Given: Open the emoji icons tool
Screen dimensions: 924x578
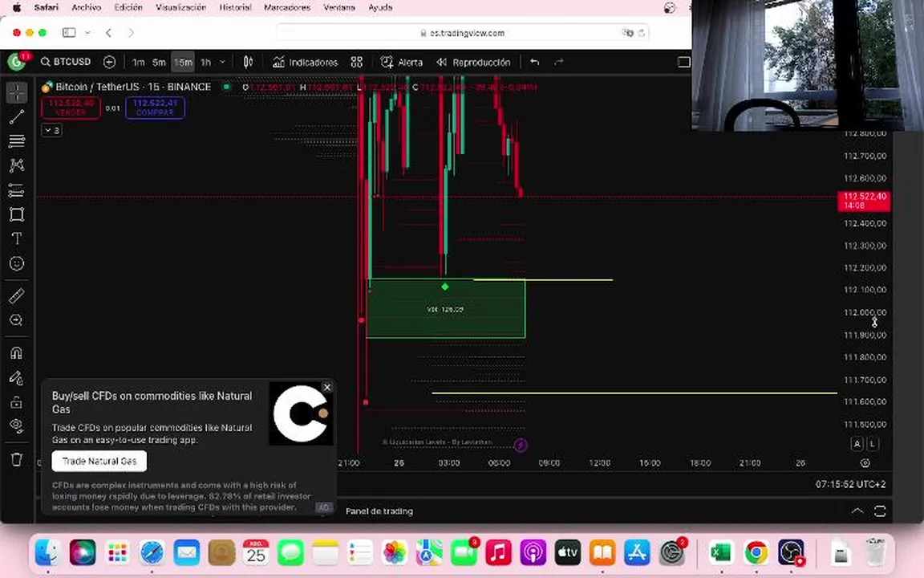Looking at the screenshot, I should click(x=17, y=263).
